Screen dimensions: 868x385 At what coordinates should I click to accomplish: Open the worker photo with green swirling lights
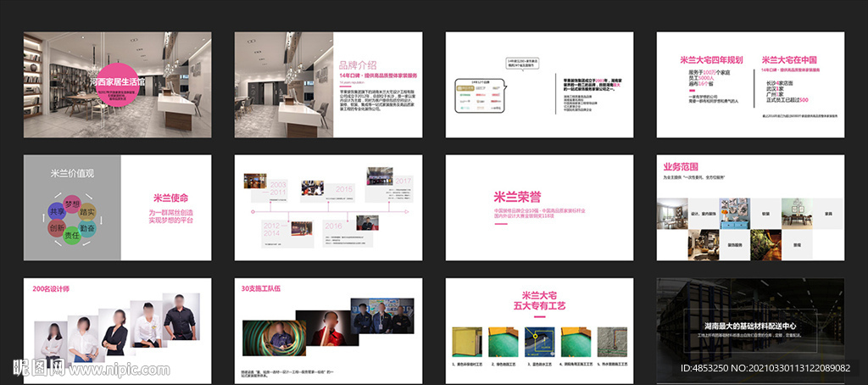(x=275, y=338)
